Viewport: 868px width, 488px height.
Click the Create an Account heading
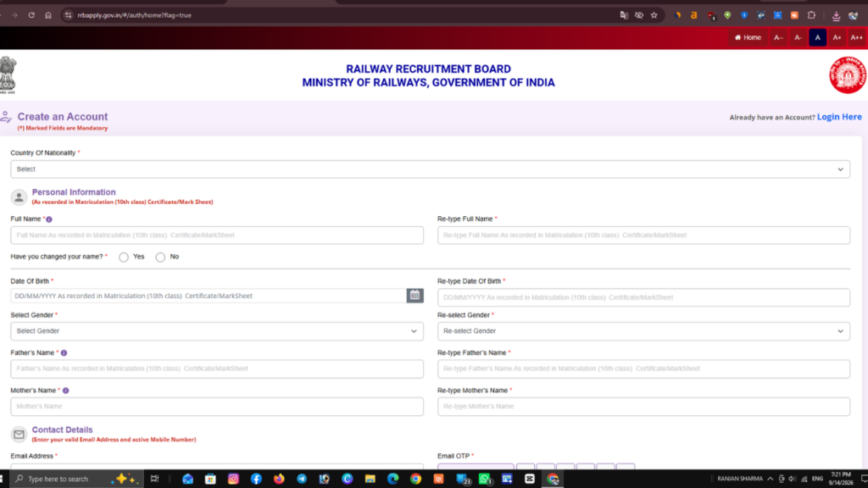63,117
